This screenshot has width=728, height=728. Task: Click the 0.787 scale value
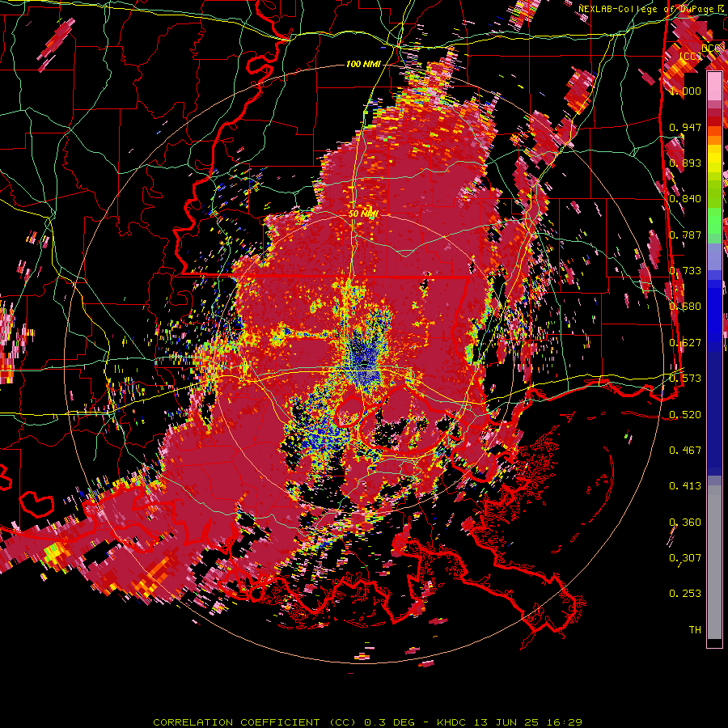coord(685,235)
